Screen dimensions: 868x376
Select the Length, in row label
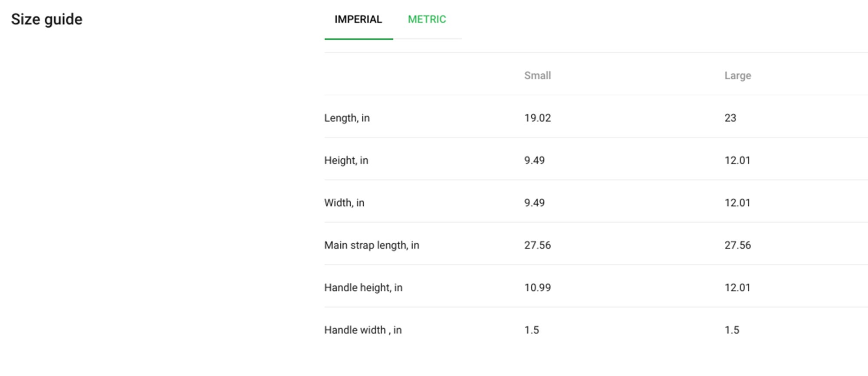(x=347, y=118)
